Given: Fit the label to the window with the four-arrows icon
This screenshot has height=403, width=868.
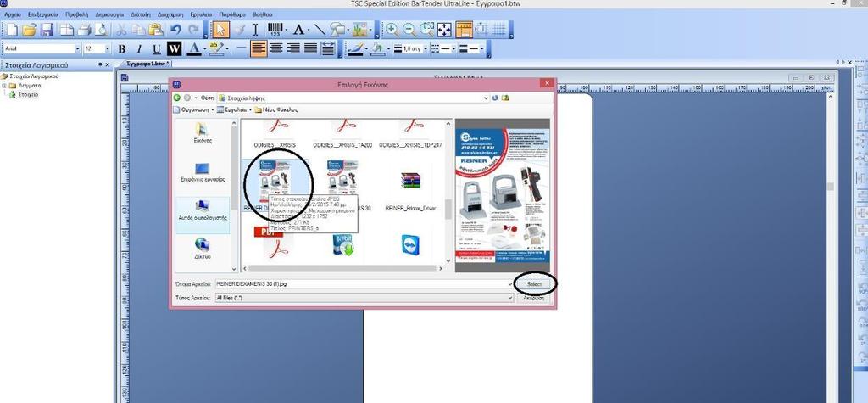Looking at the screenshot, I should point(444,30).
